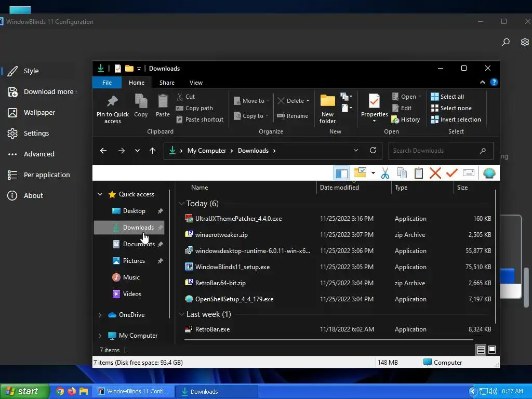Toggle navigation pane toolbar icon
This screenshot has height=399, width=532.
click(x=342, y=174)
